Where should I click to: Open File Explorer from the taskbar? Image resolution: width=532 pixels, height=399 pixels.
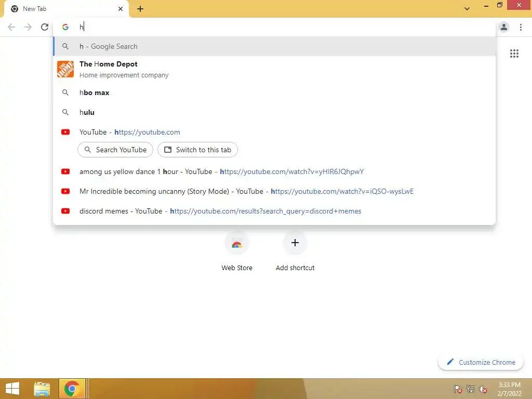(42, 389)
